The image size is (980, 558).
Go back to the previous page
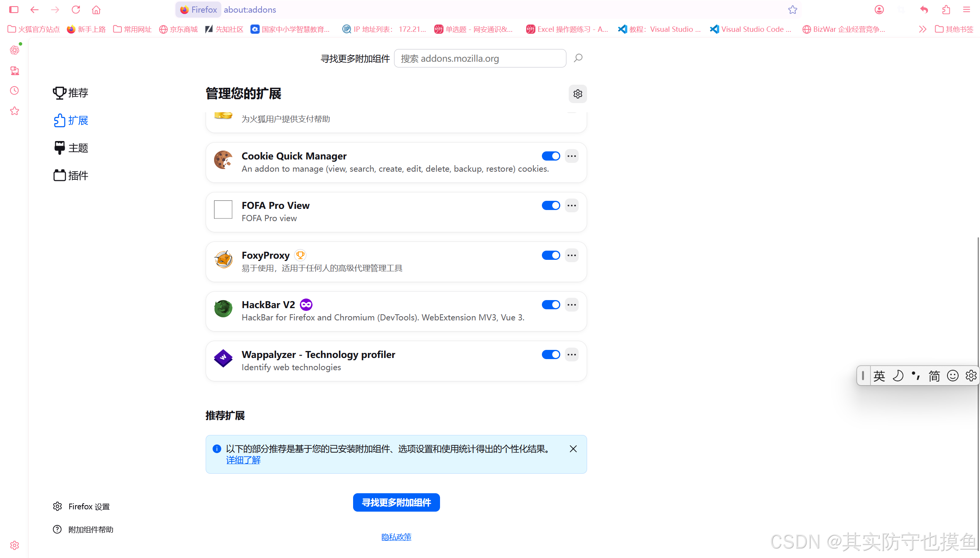pos(34,10)
